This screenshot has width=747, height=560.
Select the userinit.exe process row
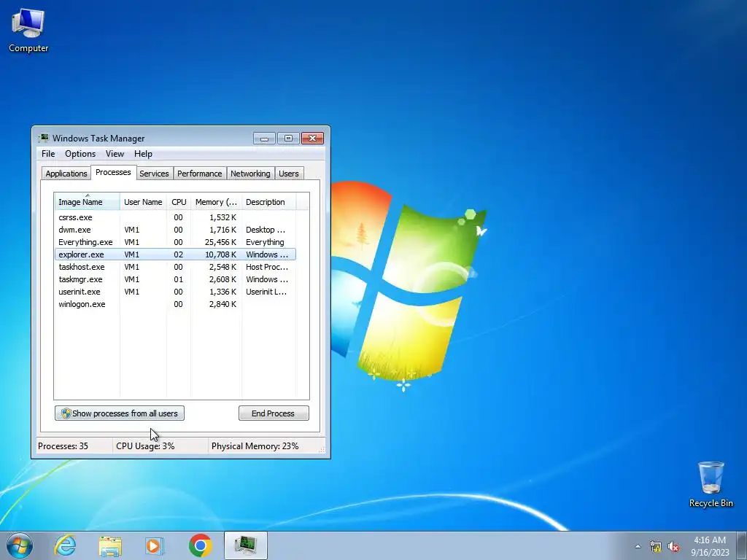click(175, 292)
